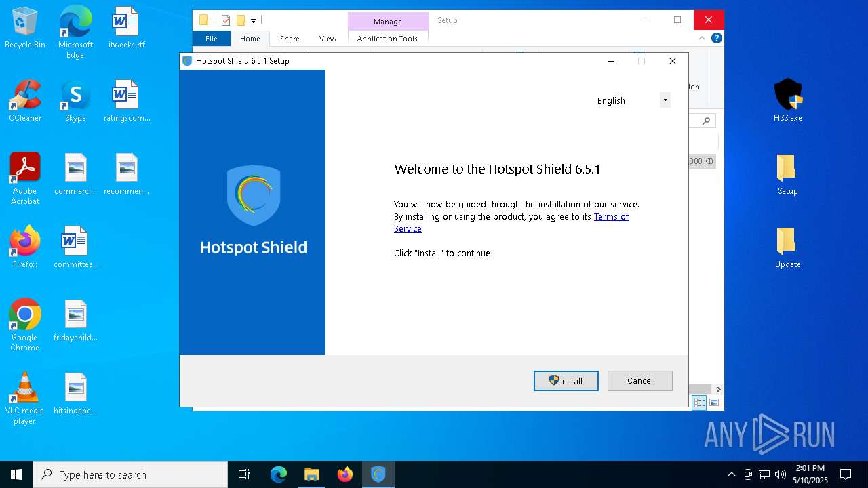Launch Skype desktop shortcut
The image size is (868, 488).
coord(75,102)
